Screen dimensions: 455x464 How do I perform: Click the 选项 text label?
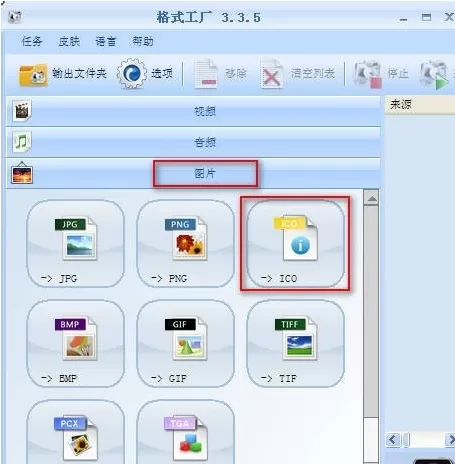[162, 73]
